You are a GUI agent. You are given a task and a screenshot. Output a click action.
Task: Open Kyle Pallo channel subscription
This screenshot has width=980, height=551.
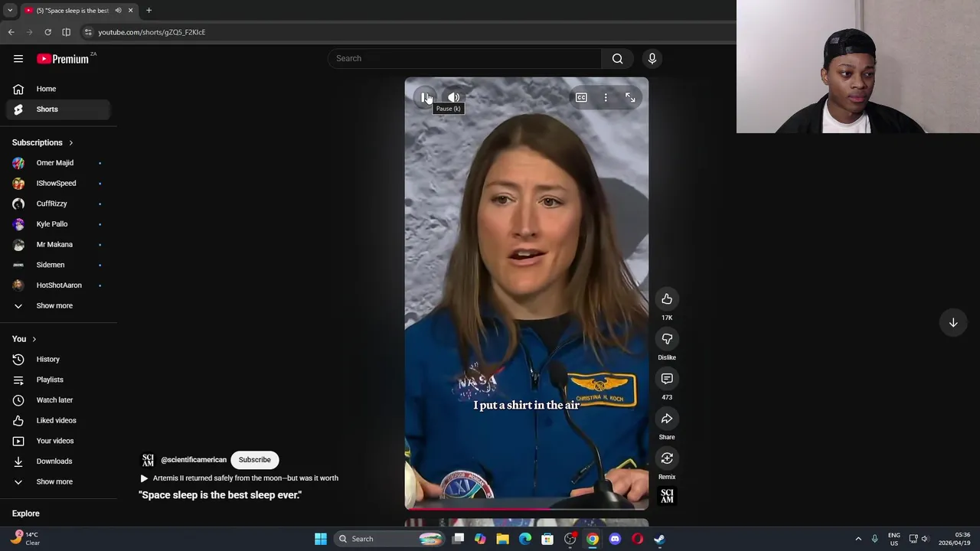tap(58, 224)
